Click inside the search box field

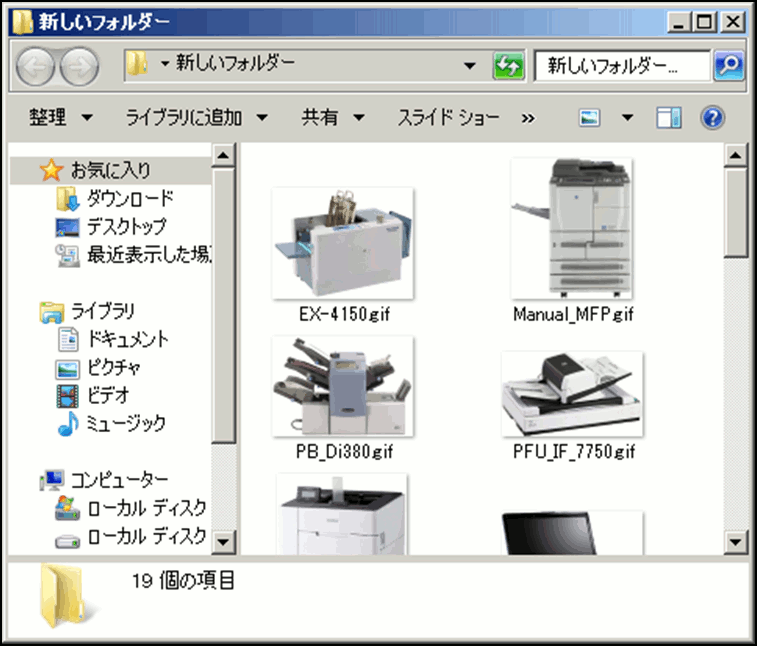coord(622,66)
